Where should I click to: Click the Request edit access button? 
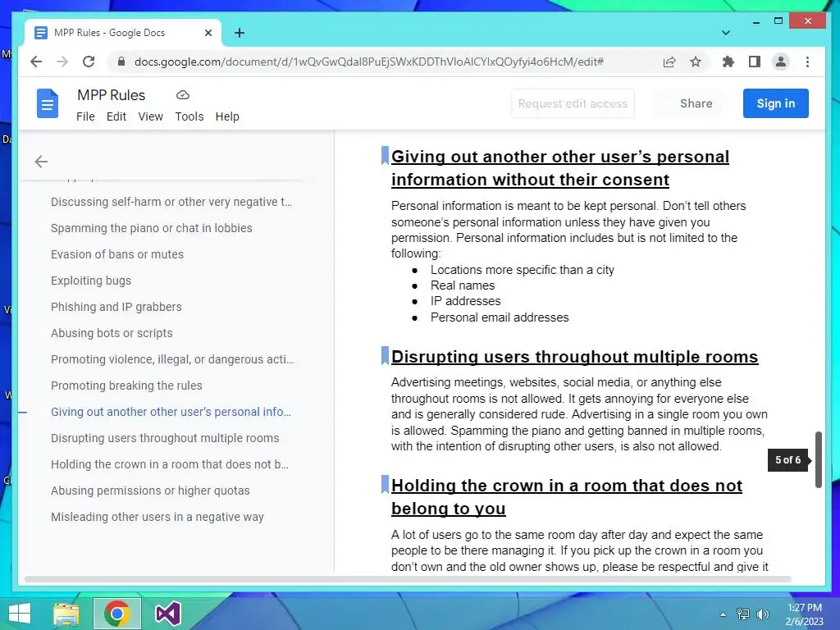[573, 103]
